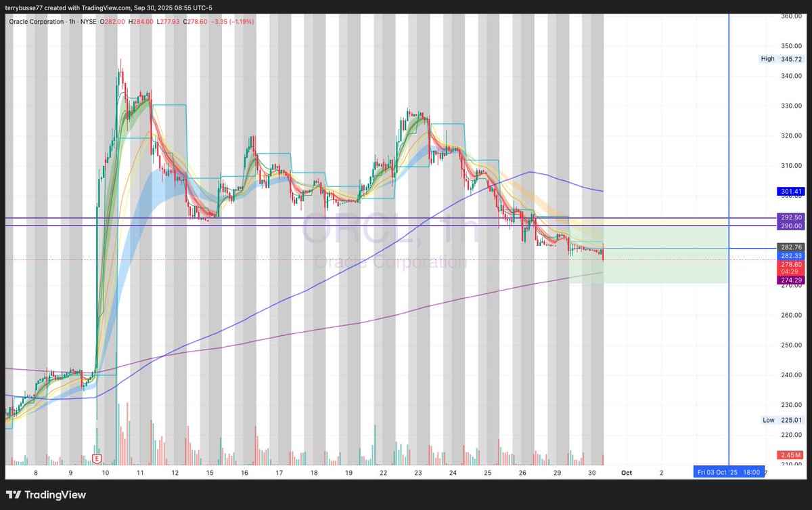Click the 220.00 price axis value

791,434
